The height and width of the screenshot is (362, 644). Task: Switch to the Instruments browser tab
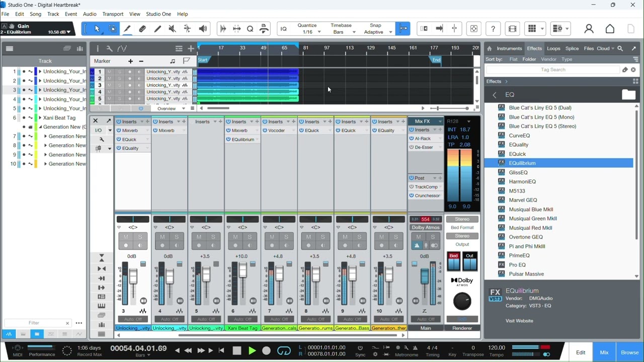point(509,48)
